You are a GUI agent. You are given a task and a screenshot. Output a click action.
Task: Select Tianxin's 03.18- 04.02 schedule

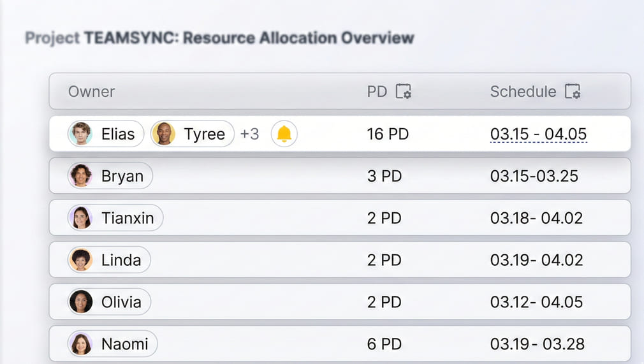536,218
